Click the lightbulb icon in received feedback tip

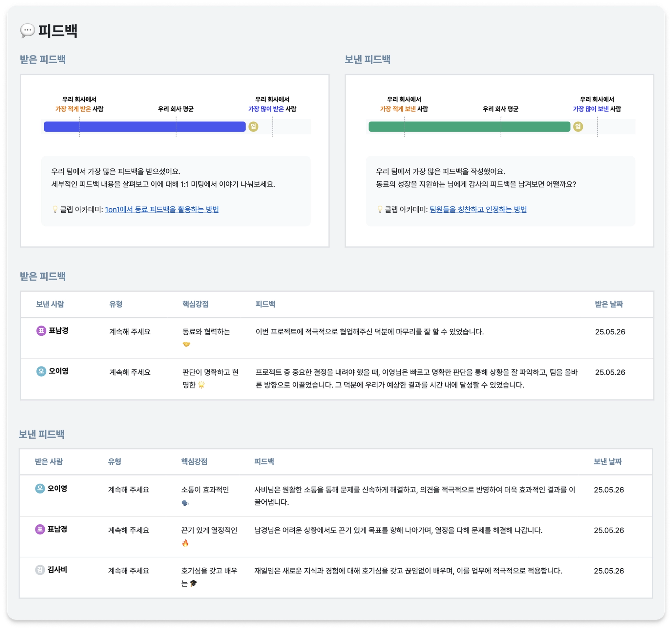(x=55, y=210)
